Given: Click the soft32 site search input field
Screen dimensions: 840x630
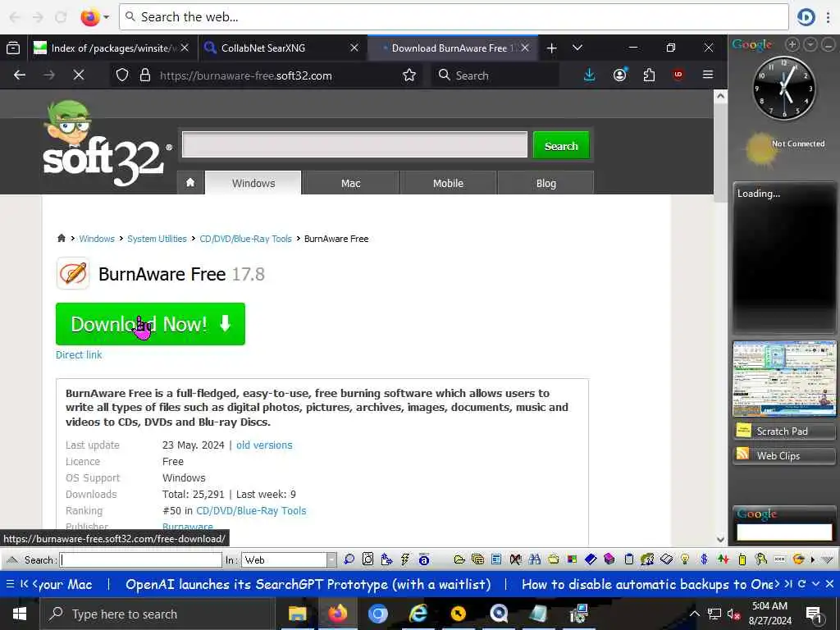Looking at the screenshot, I should (354, 144).
